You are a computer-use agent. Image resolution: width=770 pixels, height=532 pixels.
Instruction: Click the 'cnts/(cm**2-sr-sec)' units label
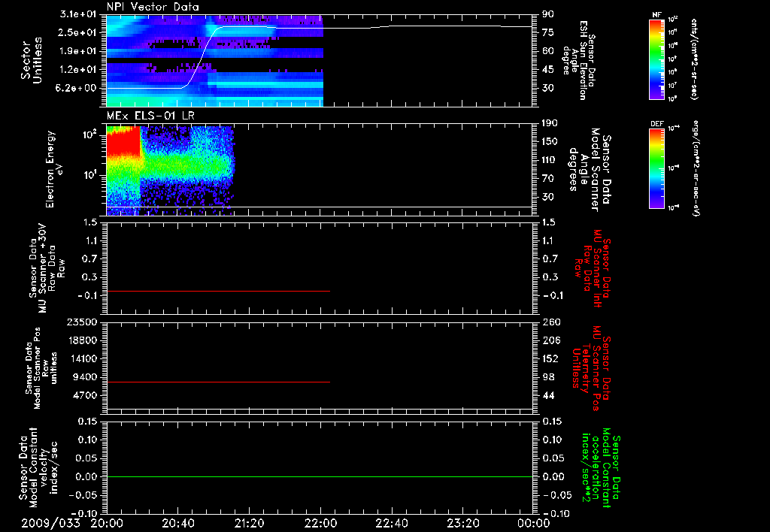pyautogui.click(x=694, y=59)
